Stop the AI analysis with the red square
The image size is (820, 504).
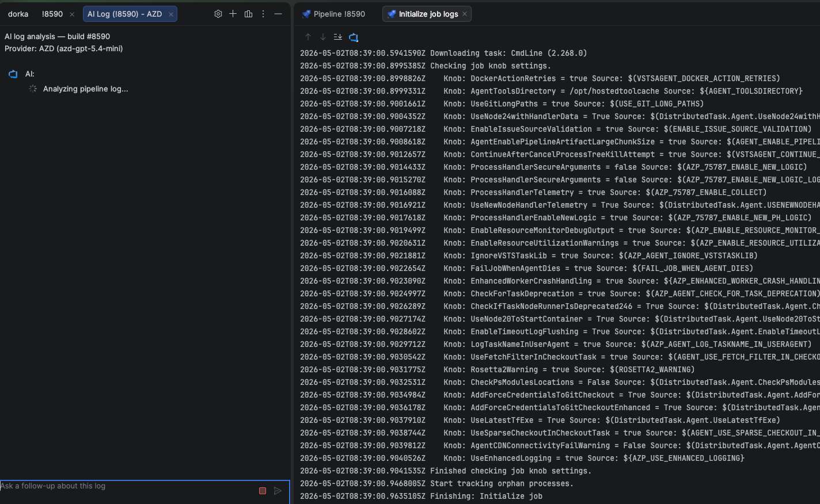click(263, 491)
